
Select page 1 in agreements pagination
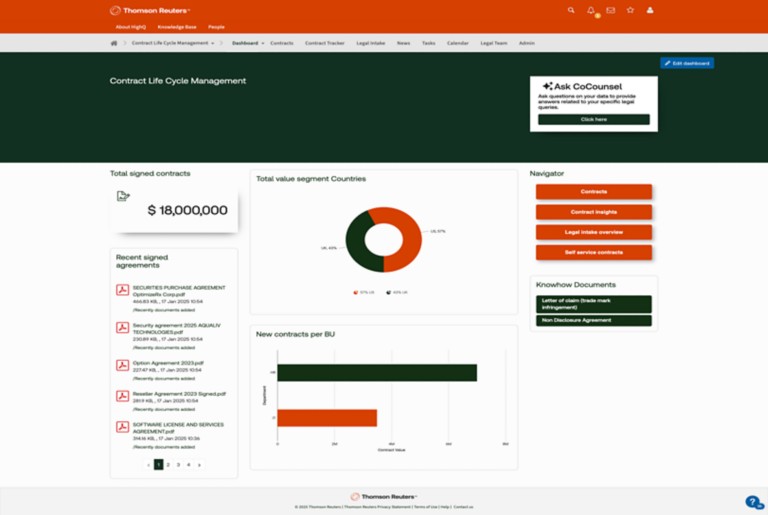click(159, 465)
